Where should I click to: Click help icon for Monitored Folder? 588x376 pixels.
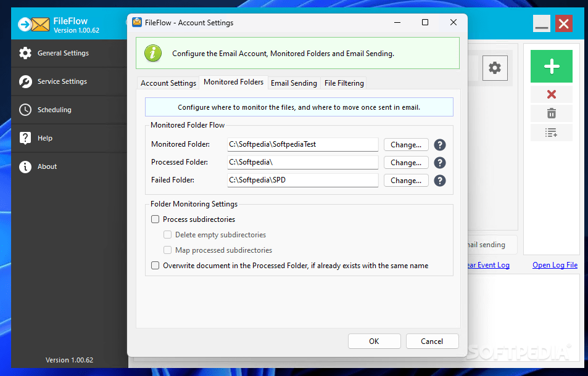440,145
